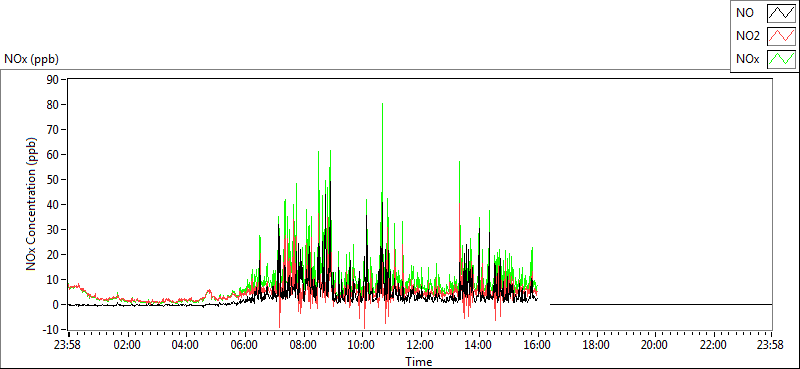The width and height of the screenshot is (800, 369).
Task: Click the 80 y-axis tick label
Action: coord(53,105)
